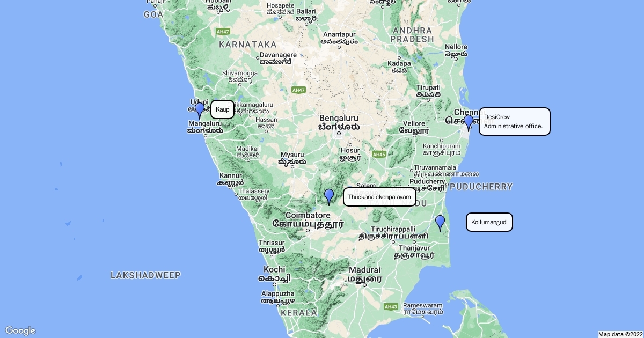Click the Coimbatore city label
Viewport: 644px width, 338px height.
tap(307, 215)
